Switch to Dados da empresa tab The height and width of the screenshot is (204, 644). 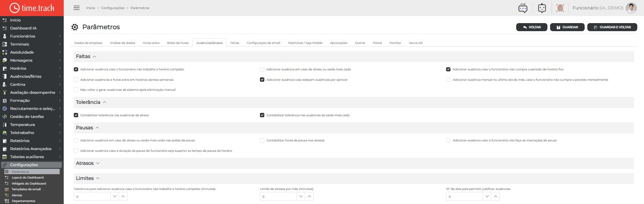pyautogui.click(x=88, y=43)
